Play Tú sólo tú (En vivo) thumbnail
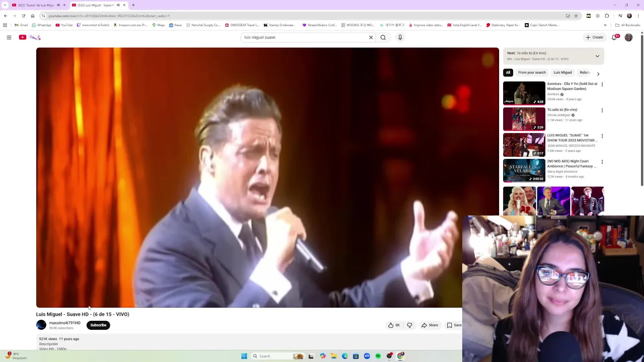Screen dimensions: 644x362 [524, 119]
